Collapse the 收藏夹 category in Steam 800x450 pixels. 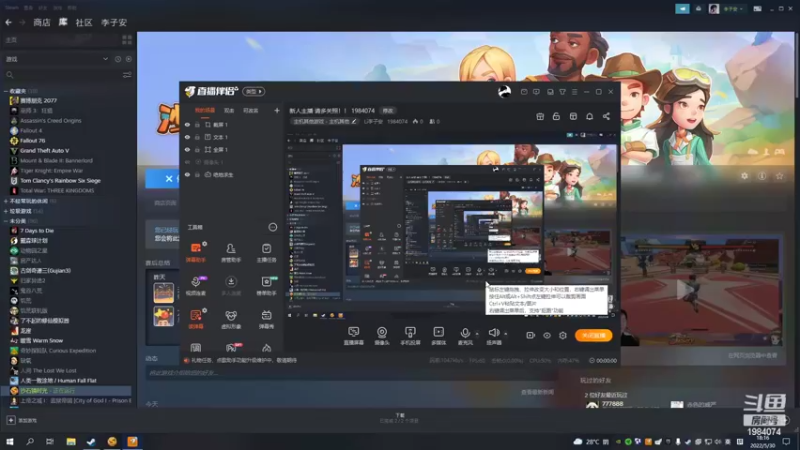pos(6,91)
